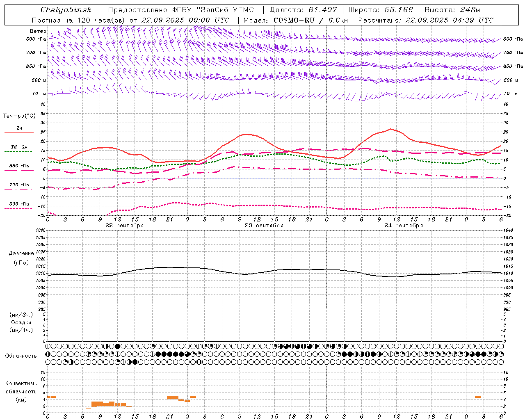525x420 pixels.
Task: Click the (мм/1ч.) precipitation unit label
Action: (21, 330)
